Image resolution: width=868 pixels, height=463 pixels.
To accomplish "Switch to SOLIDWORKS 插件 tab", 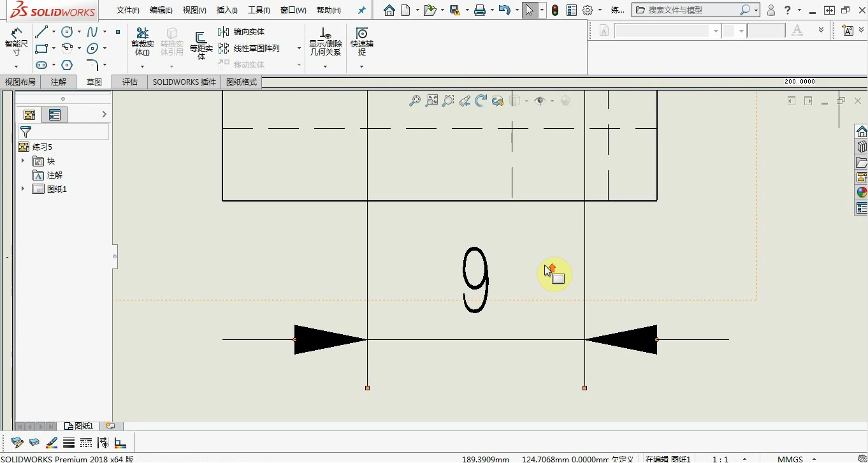I will click(x=184, y=82).
